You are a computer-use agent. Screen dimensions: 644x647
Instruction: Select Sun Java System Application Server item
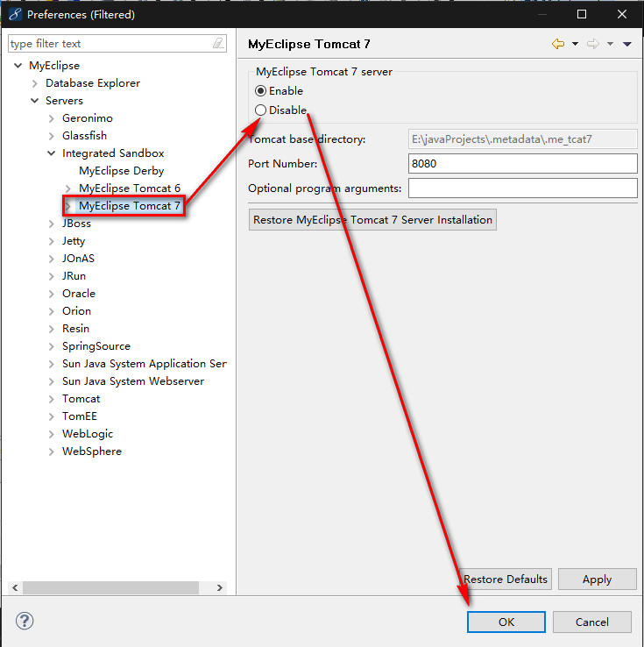click(x=145, y=364)
